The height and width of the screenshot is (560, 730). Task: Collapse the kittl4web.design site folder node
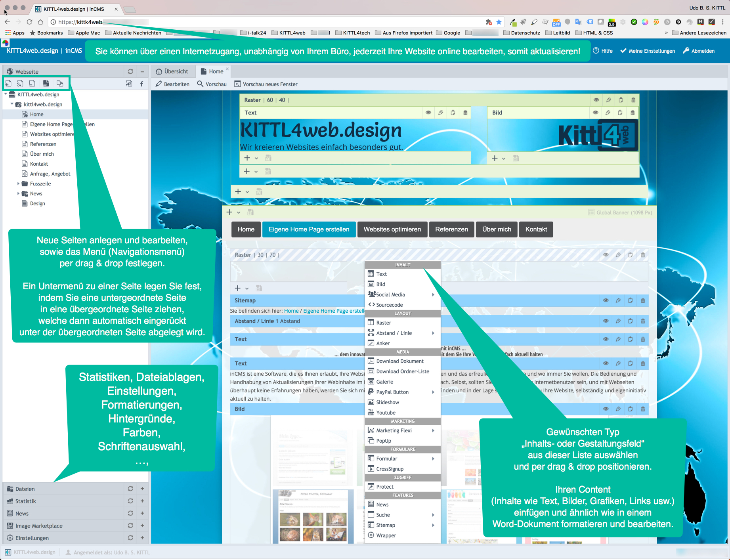tap(12, 104)
